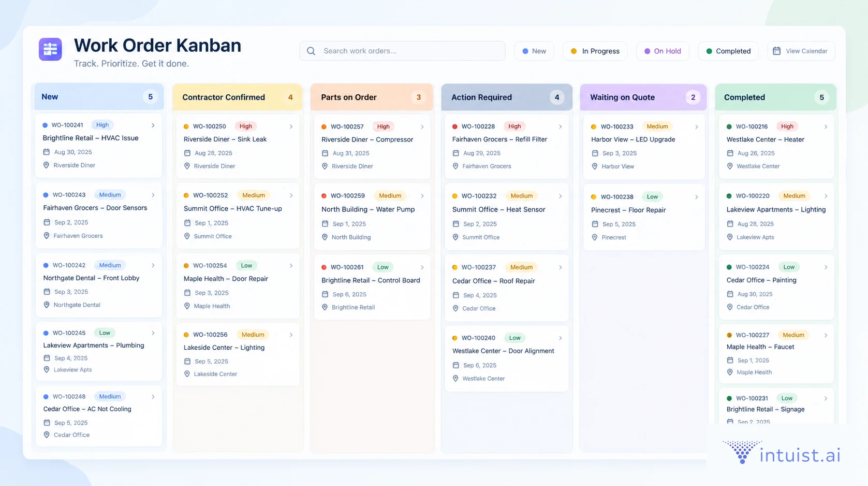Expand WO-100240 card chevron
868x486 pixels.
point(561,338)
